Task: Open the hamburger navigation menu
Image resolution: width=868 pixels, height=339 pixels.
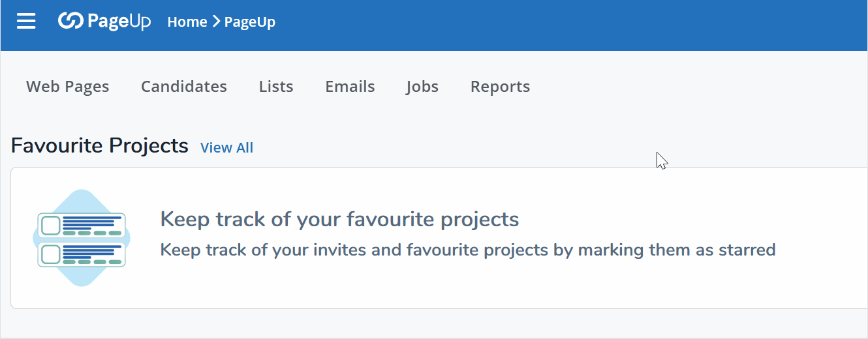Action: (26, 22)
